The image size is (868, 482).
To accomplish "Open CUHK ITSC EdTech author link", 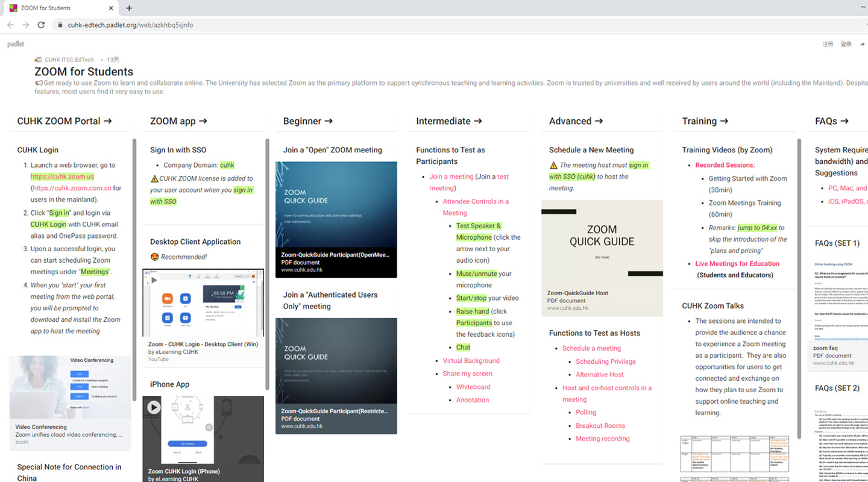I will click(x=69, y=60).
